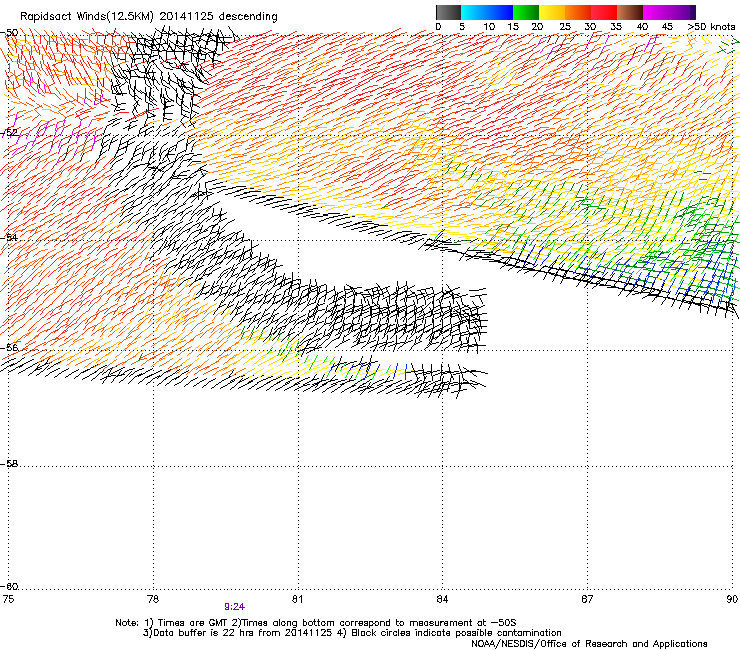740x650 pixels.
Task: Click the '-56' latitude axis label
Action: click(9, 347)
